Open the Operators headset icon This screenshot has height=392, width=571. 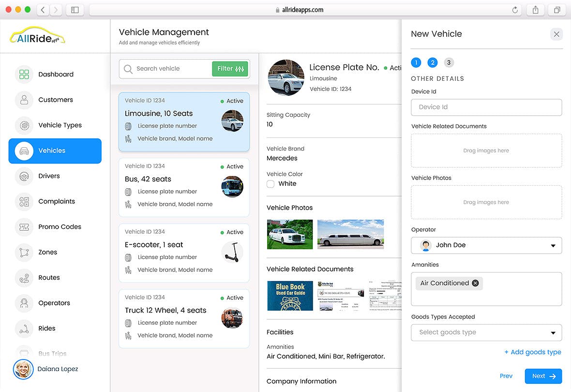click(x=24, y=303)
